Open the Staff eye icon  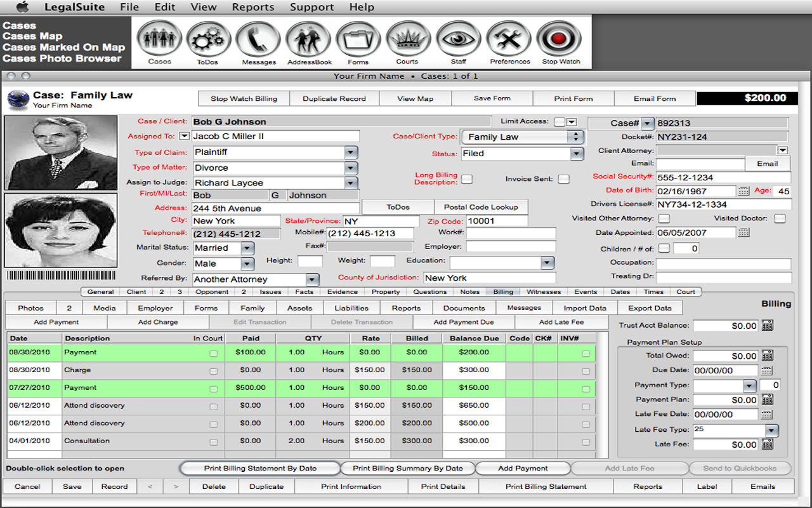point(458,39)
